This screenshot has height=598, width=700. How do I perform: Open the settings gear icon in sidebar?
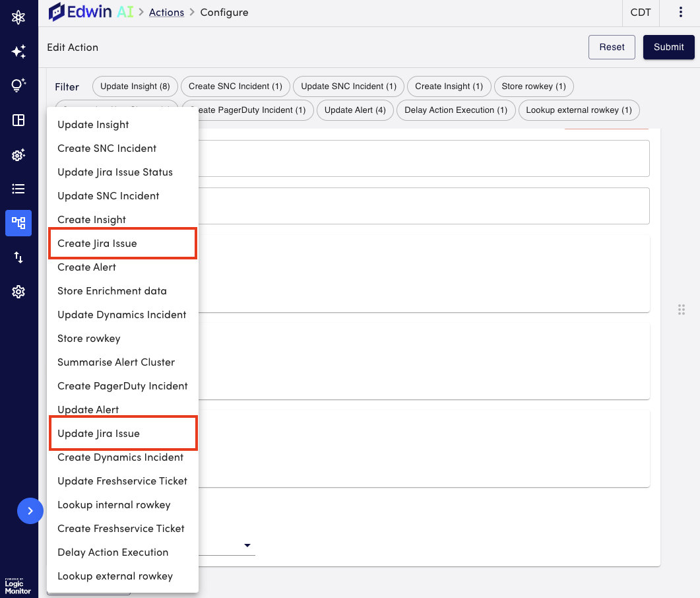pos(18,292)
